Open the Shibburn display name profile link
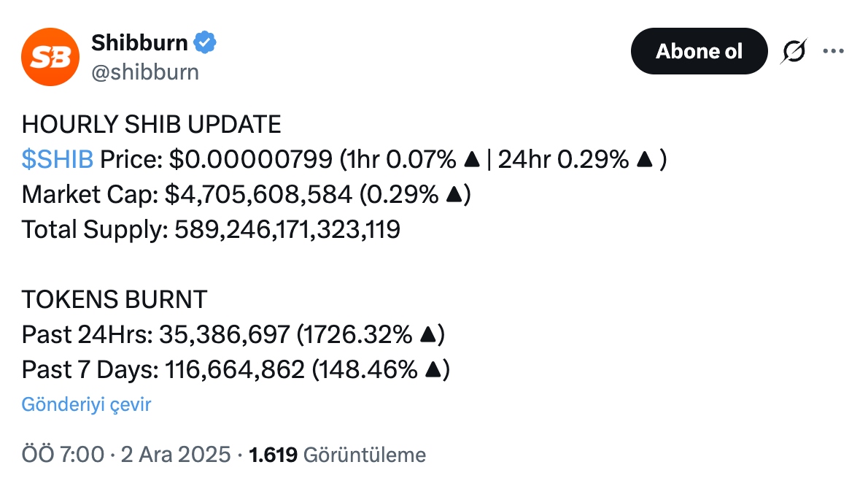The width and height of the screenshot is (868, 489). pos(139,43)
